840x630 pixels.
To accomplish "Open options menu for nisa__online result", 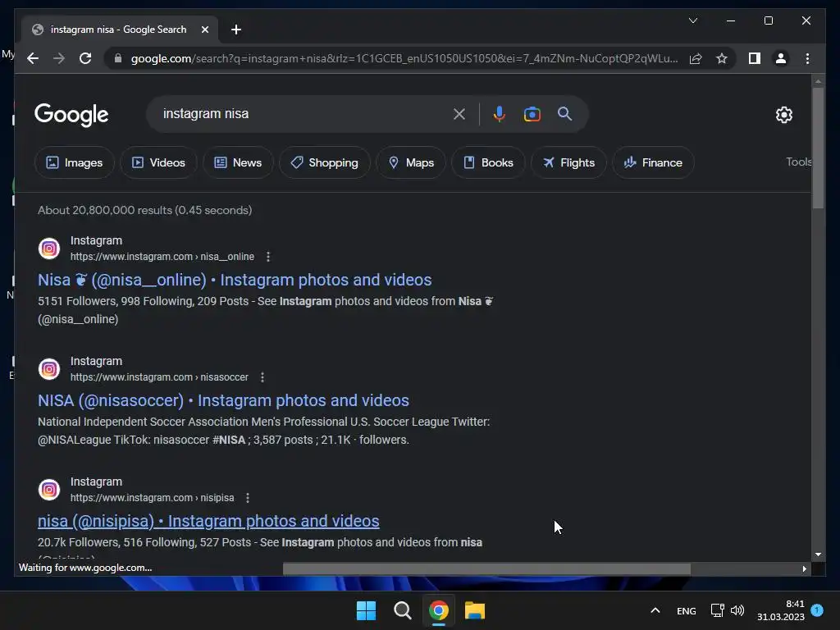I will pos(268,257).
